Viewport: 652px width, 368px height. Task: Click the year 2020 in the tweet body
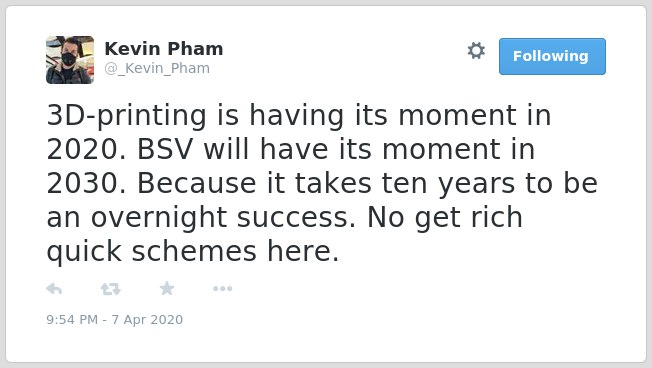click(86, 149)
